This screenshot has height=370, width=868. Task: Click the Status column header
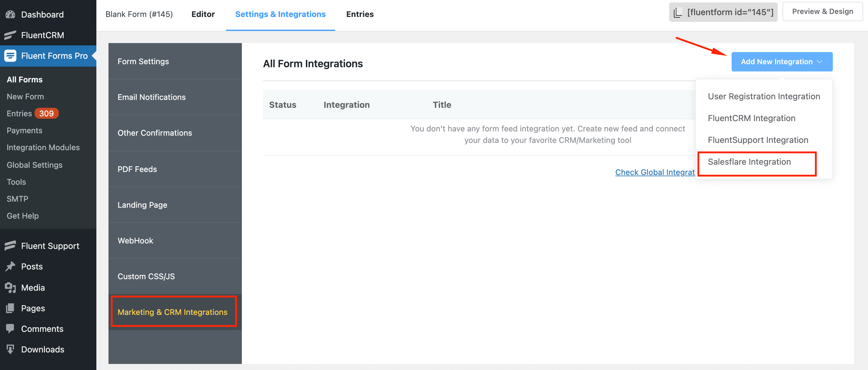282,105
